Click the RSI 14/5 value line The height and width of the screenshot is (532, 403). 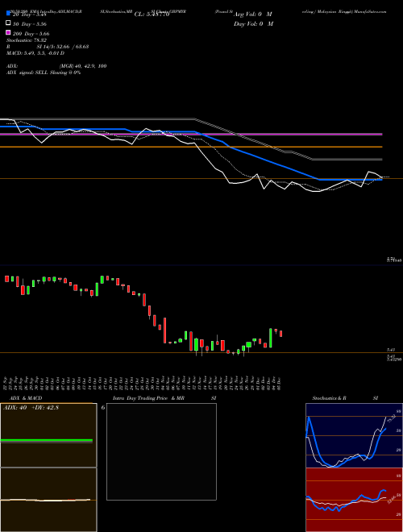pos(48,47)
